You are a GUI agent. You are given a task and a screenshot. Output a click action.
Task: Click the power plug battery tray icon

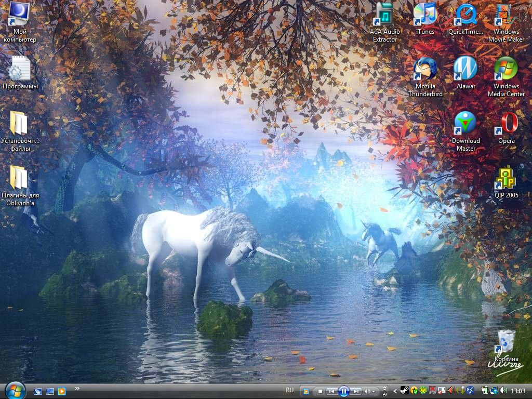485,391
